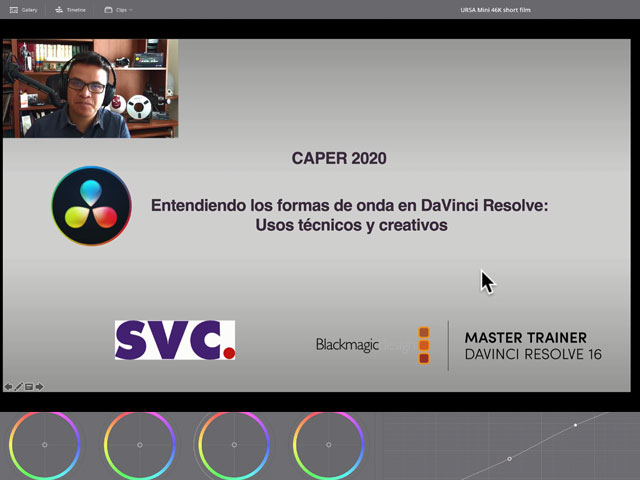This screenshot has width=640, height=480.
Task: Select the lower curve control point
Action: (509, 459)
